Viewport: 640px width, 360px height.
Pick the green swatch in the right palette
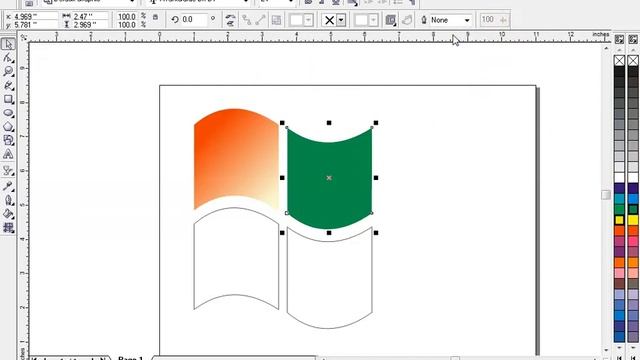pyautogui.click(x=633, y=209)
